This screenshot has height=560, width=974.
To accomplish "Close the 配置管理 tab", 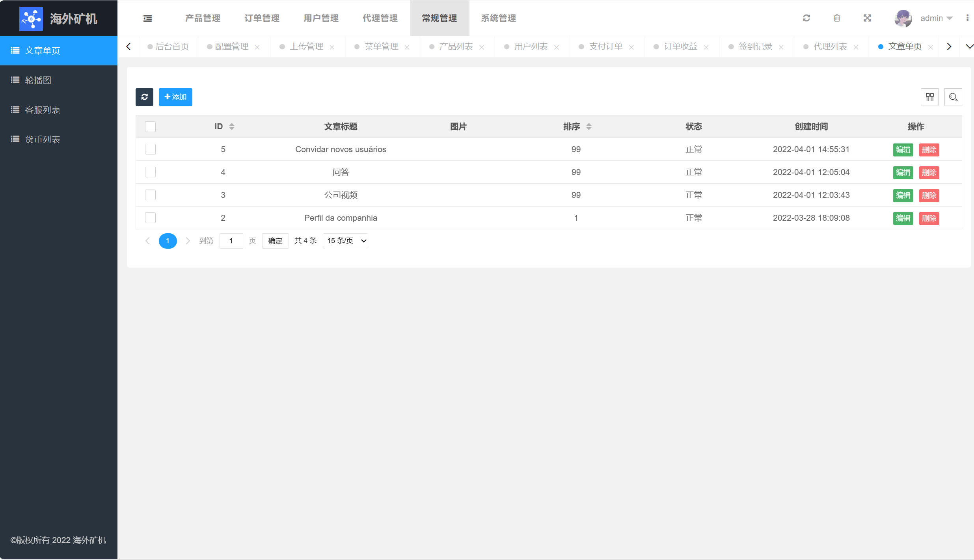I will 257,47.
